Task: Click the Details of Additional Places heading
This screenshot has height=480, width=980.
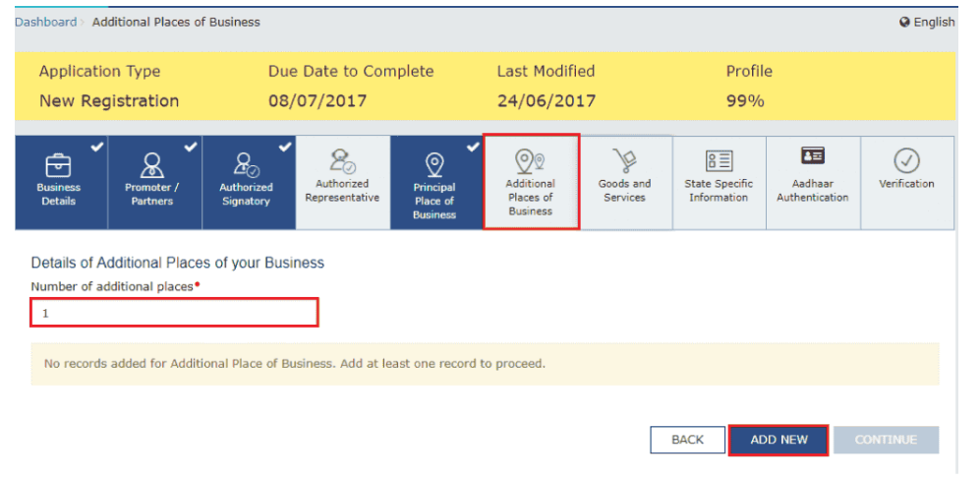Action: [178, 263]
